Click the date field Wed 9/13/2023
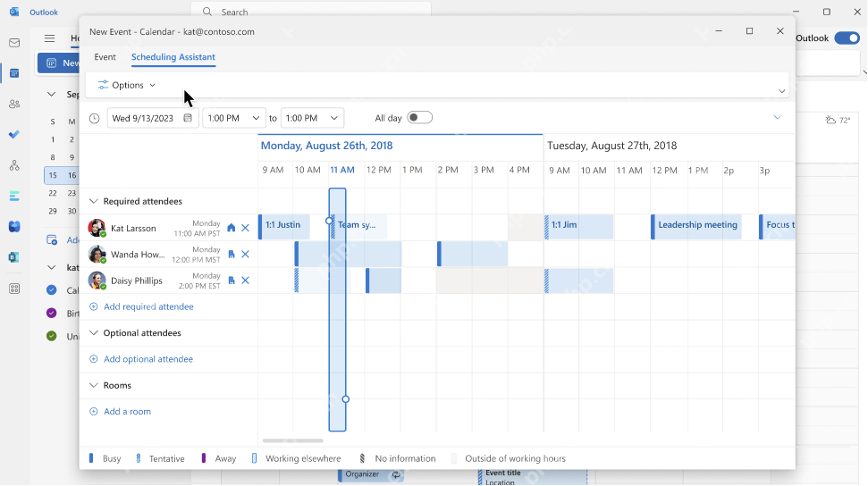The image size is (868, 486). (153, 118)
